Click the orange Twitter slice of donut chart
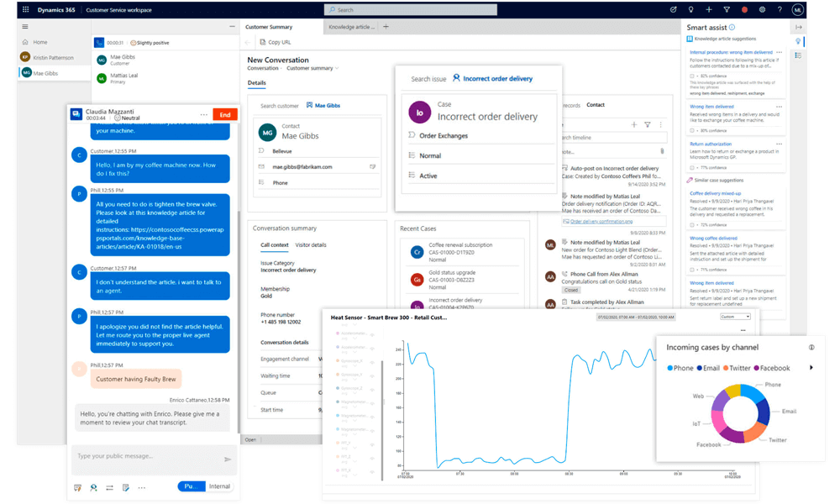Viewport: 840px width, 504px height. (x=755, y=431)
